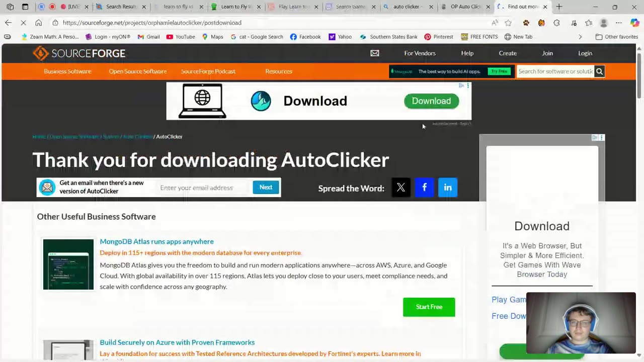Click Next to submit email
Viewport: 644px width, 362px height.
(266, 188)
